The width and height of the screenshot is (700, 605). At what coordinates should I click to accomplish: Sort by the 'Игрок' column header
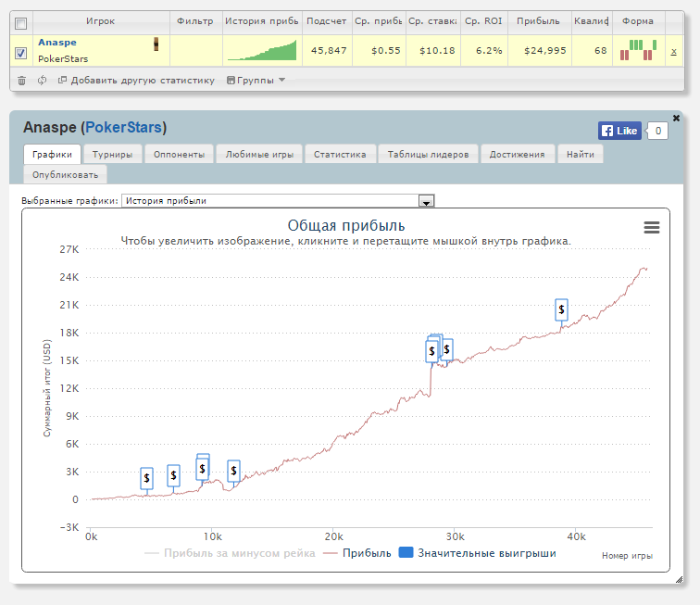(x=101, y=21)
